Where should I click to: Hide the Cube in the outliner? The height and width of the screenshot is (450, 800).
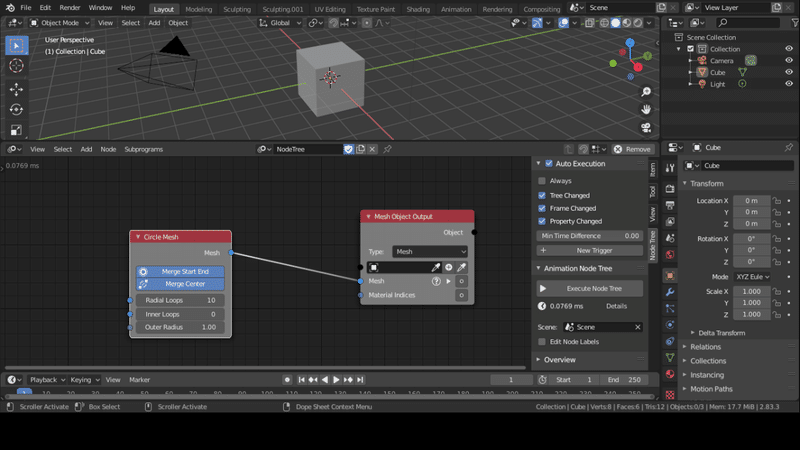(789, 72)
